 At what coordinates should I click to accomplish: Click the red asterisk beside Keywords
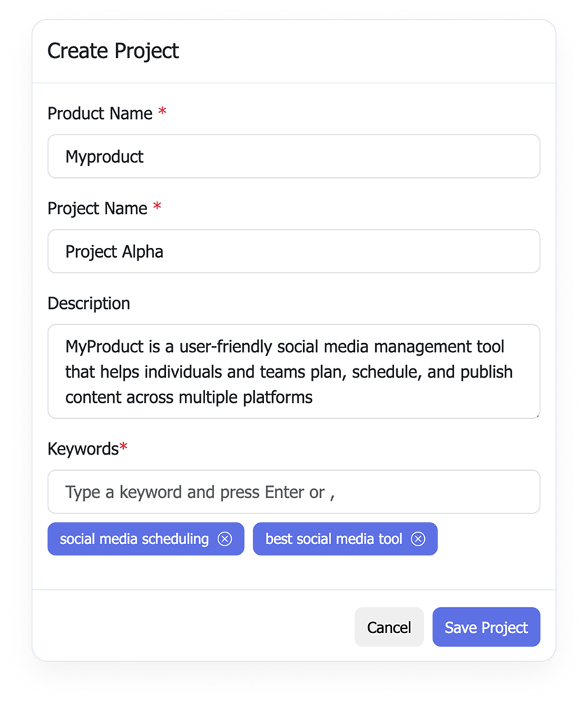124,448
